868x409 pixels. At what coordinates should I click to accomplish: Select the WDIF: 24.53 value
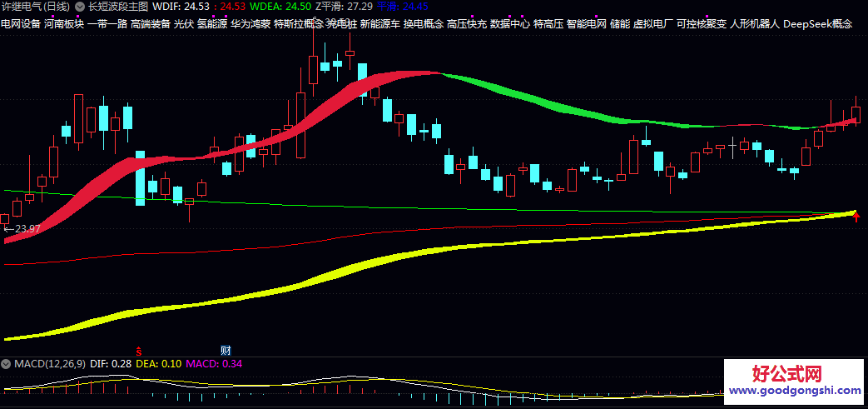coord(181,7)
